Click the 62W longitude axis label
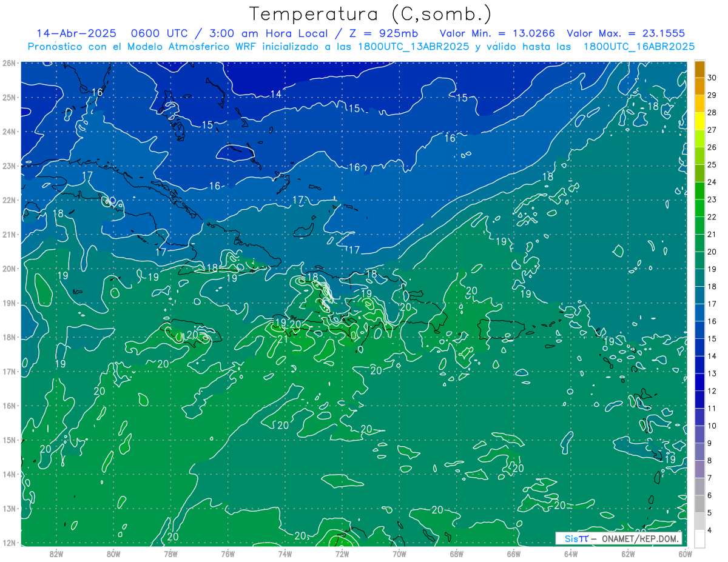 (628, 554)
